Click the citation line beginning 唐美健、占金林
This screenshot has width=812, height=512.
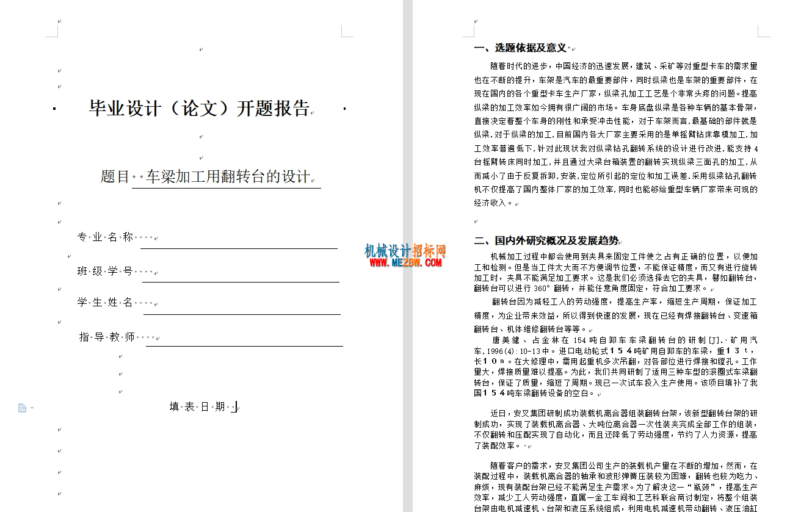625,340
